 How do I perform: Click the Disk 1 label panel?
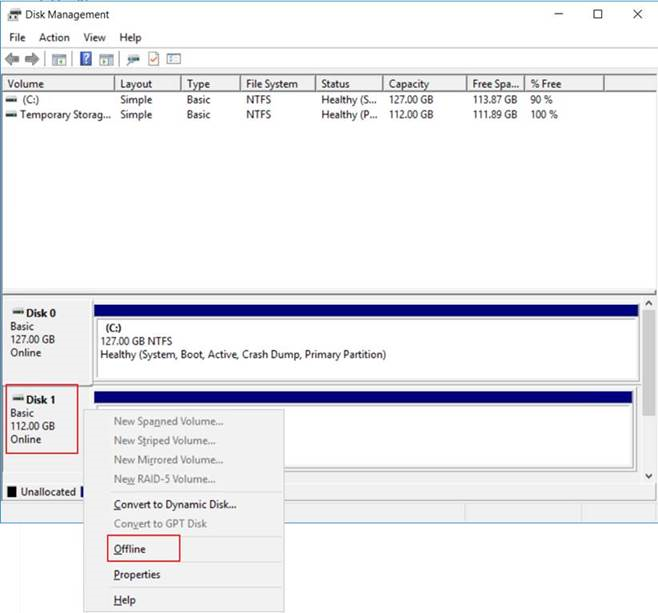[42, 420]
